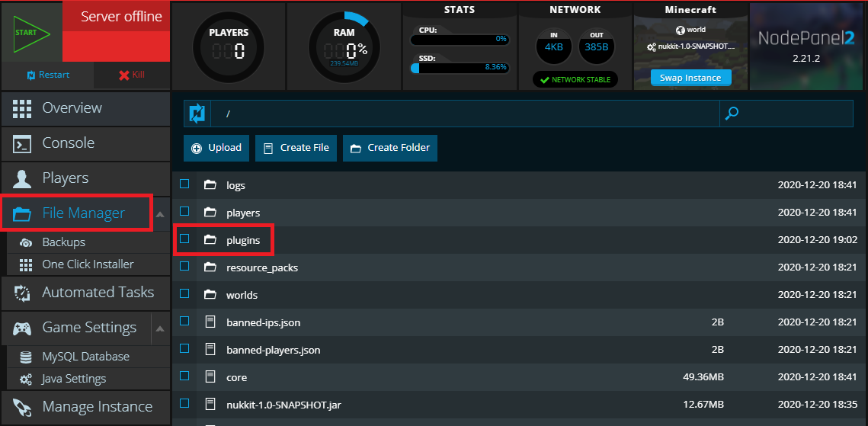Image resolution: width=868 pixels, height=426 pixels.
Task: Check the box for banned-ips.json
Action: pyautogui.click(x=184, y=322)
